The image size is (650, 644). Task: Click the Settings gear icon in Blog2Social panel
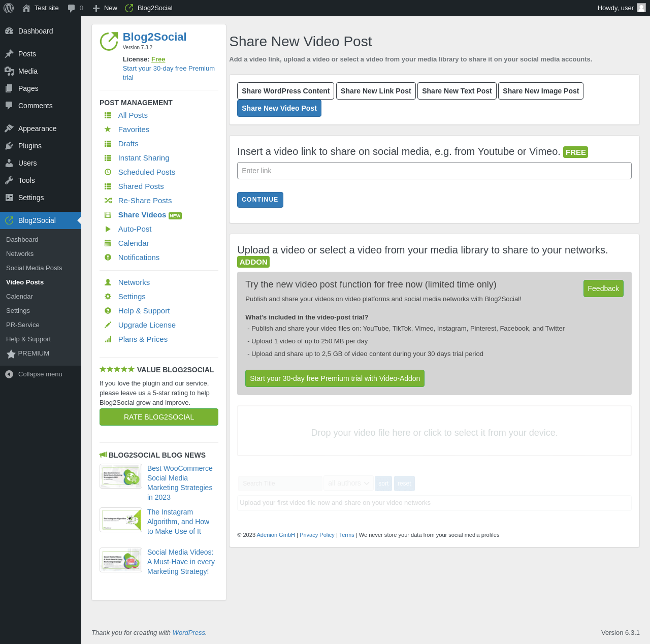(108, 297)
